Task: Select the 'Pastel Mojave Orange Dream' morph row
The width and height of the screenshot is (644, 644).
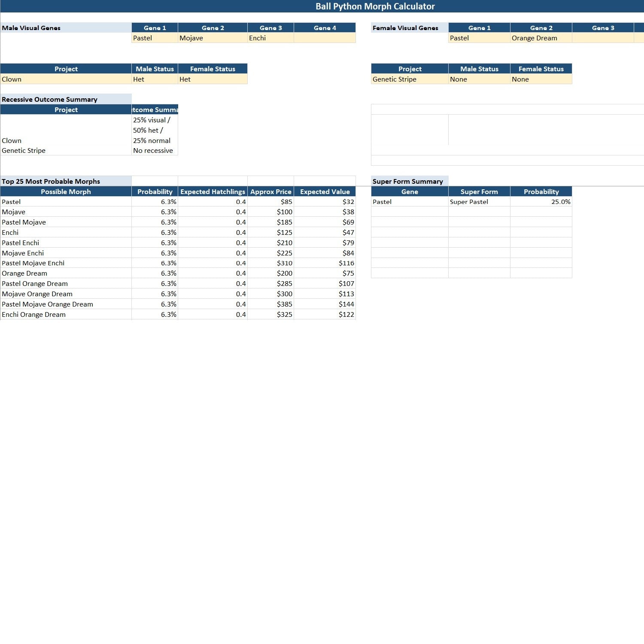Action: click(178, 304)
